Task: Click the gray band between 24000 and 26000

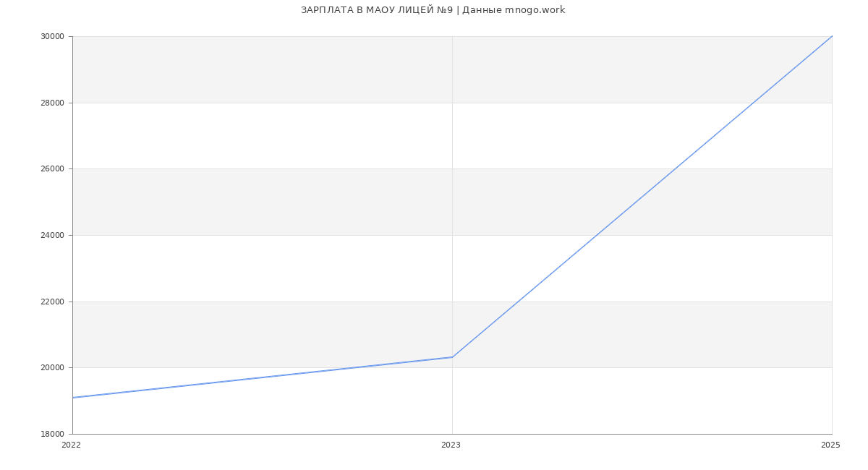Action: (289, 202)
